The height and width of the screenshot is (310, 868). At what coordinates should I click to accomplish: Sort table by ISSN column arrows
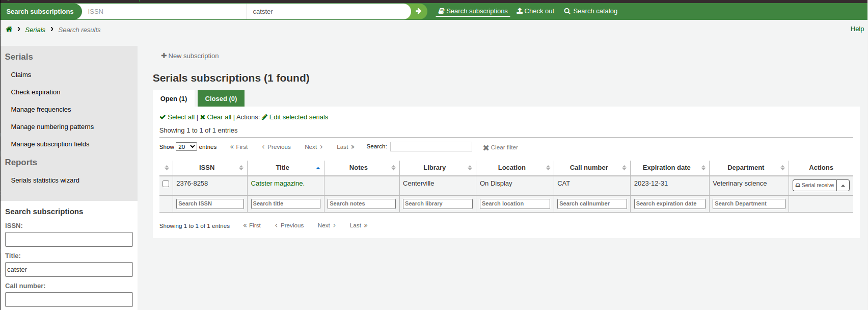(x=241, y=168)
